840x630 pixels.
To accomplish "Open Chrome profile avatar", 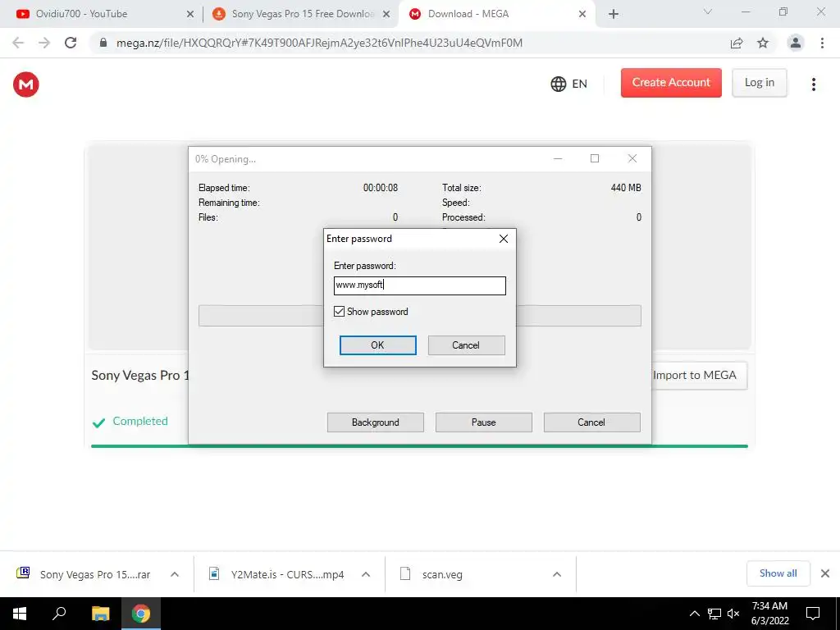I will 796,43.
